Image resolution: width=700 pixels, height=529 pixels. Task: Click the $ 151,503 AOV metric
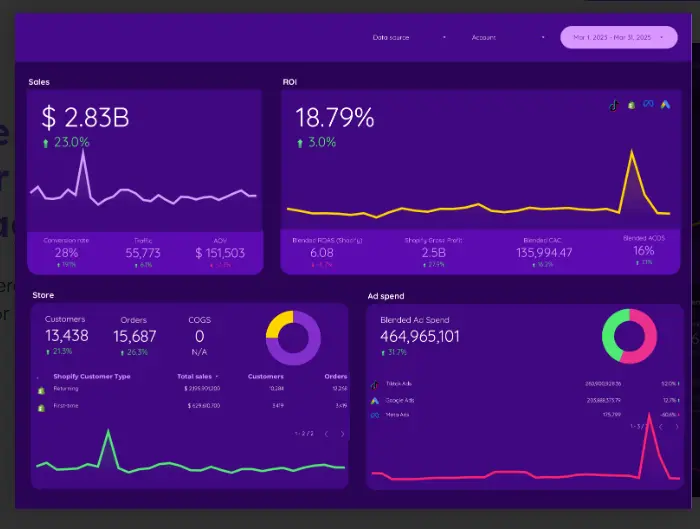(x=220, y=253)
